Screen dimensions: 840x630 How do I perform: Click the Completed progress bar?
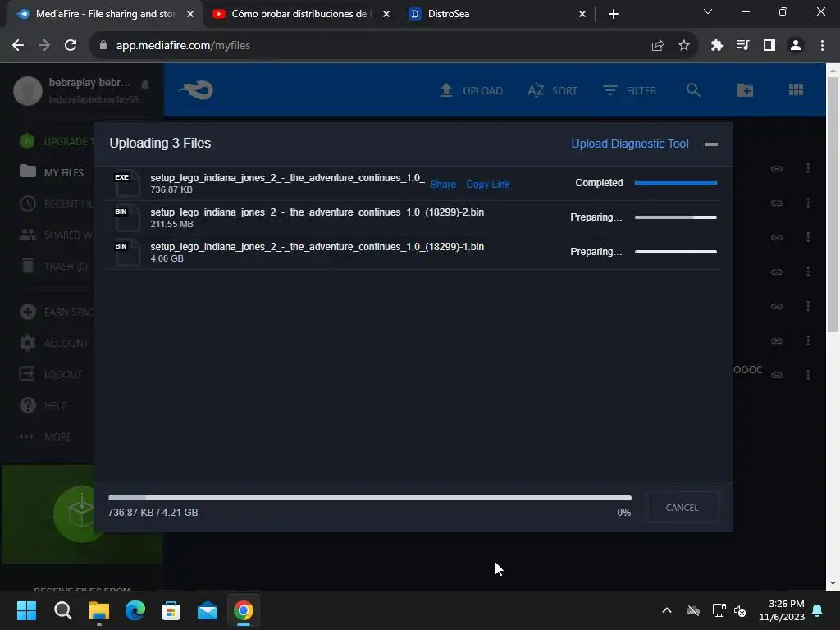(x=676, y=183)
